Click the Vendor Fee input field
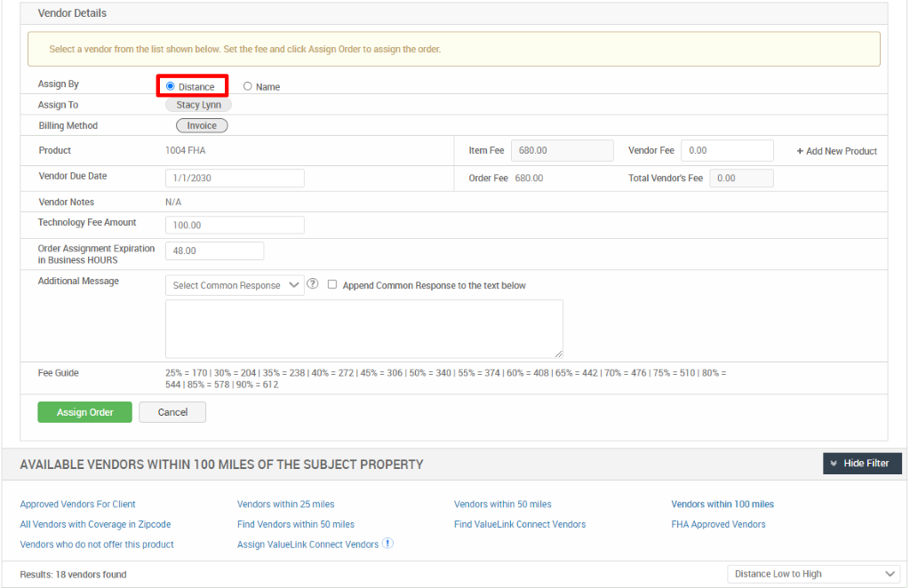Image resolution: width=910 pixels, height=588 pixels. point(727,151)
